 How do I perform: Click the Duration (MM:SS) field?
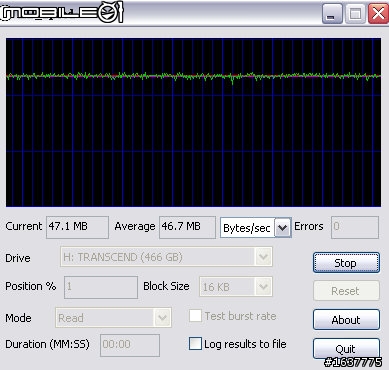[x=130, y=345]
